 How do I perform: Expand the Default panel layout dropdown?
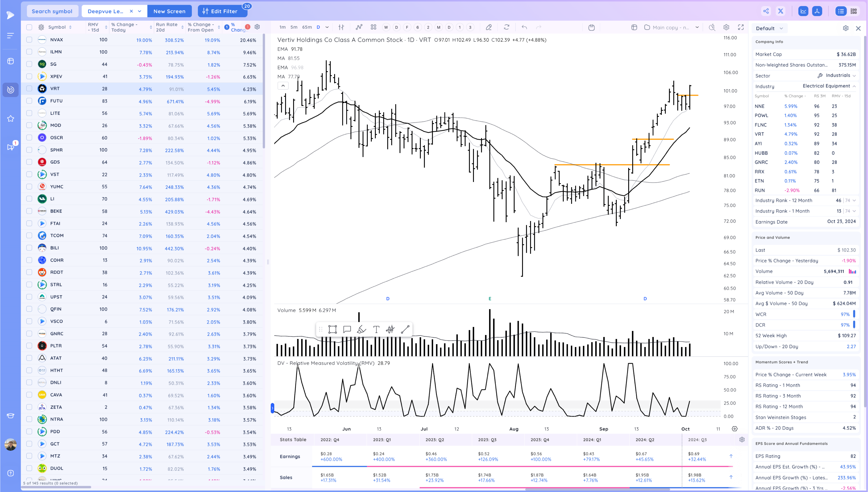coord(769,28)
